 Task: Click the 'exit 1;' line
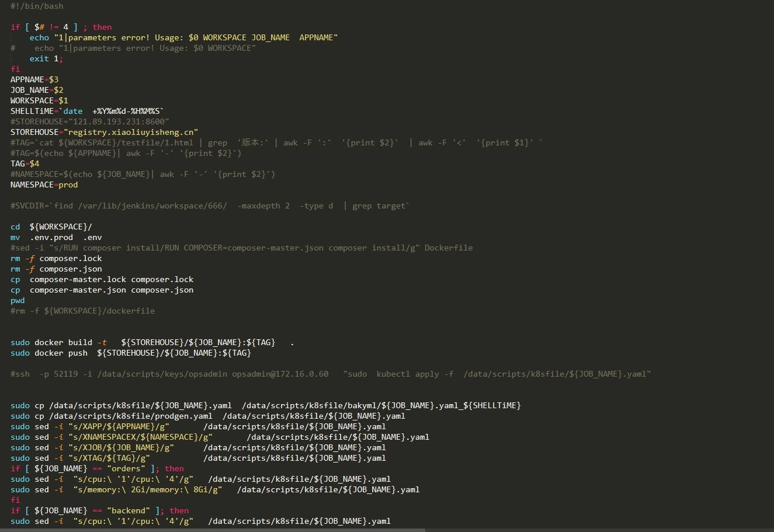tap(46, 58)
